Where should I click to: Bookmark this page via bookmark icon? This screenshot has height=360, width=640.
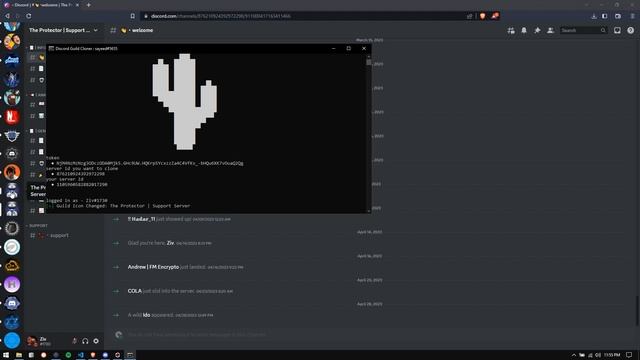click(x=133, y=16)
